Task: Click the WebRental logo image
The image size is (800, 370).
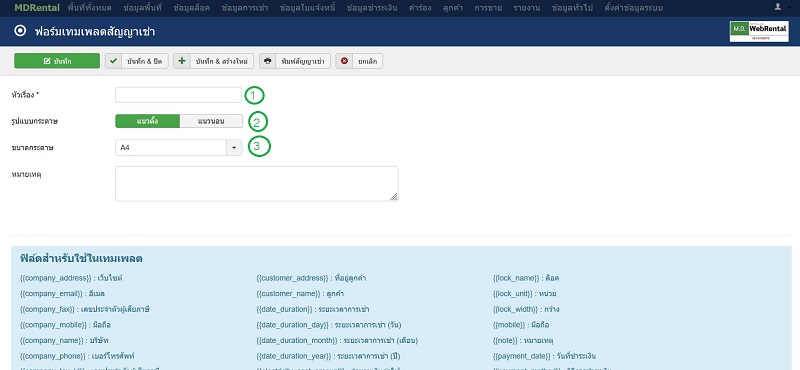Action: click(x=759, y=31)
